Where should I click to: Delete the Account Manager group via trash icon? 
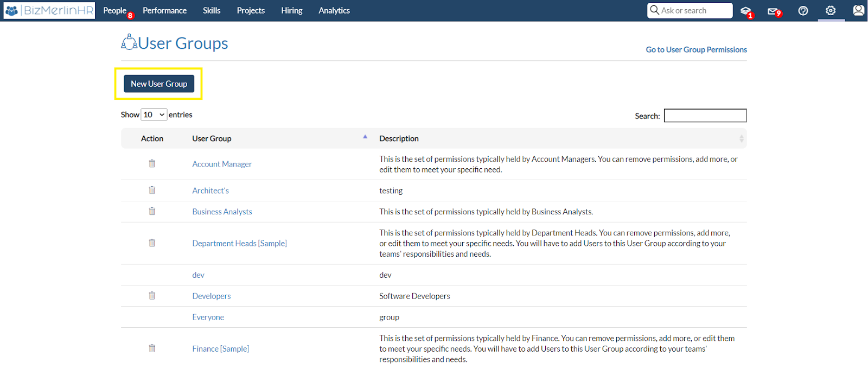[x=152, y=163]
